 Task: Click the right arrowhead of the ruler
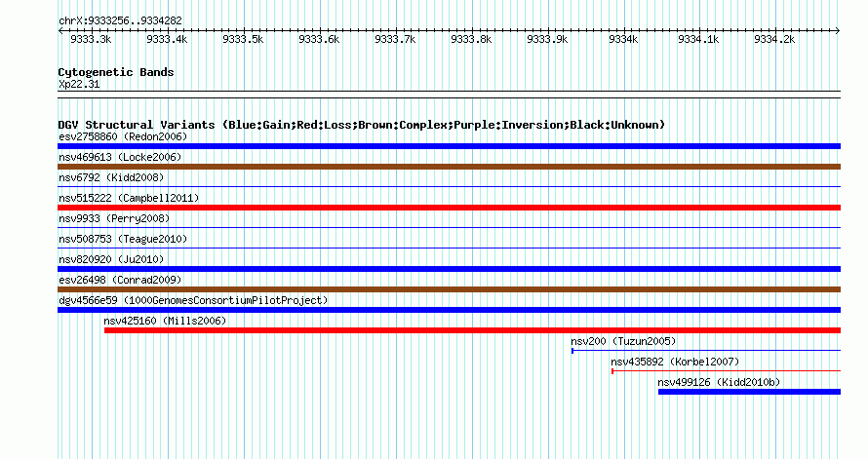(x=838, y=31)
